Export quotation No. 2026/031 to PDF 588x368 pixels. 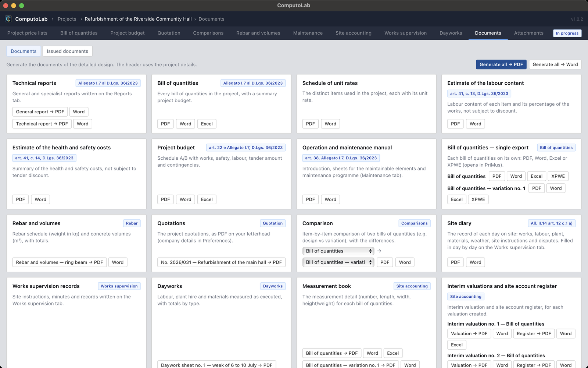pyautogui.click(x=222, y=262)
